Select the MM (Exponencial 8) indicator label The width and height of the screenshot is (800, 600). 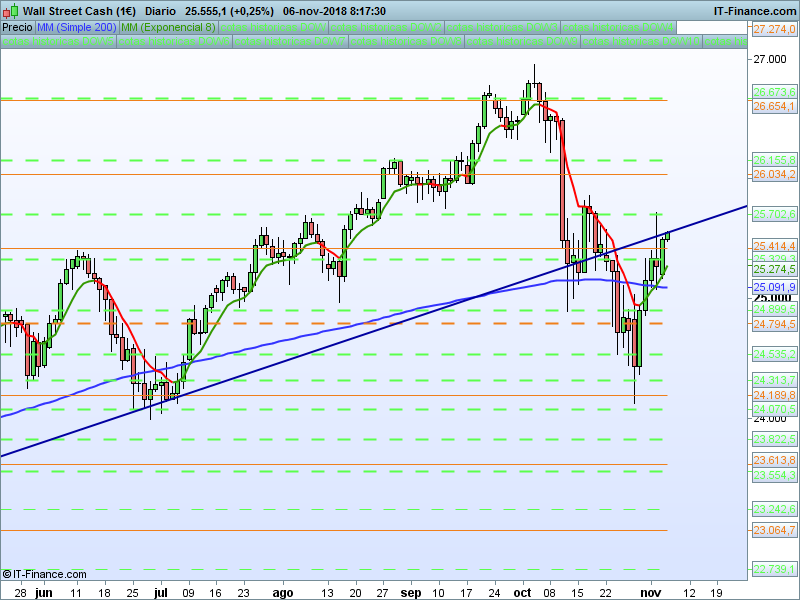(x=168, y=28)
